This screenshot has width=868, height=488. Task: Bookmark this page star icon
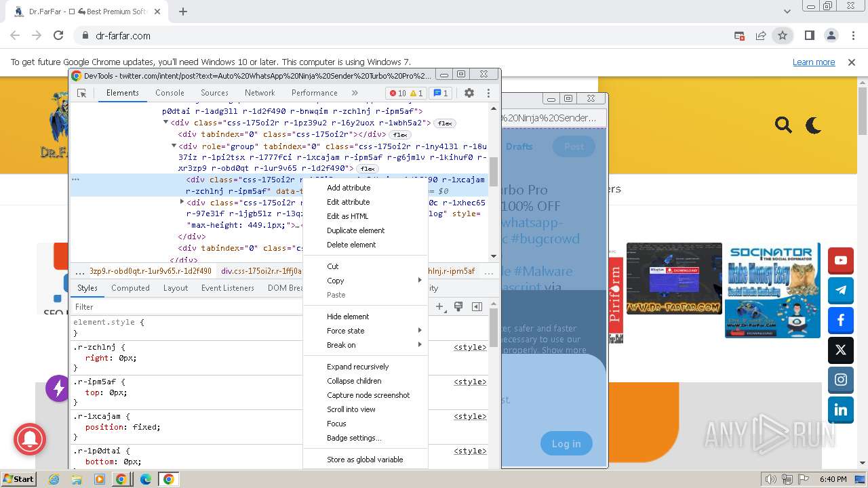point(783,35)
